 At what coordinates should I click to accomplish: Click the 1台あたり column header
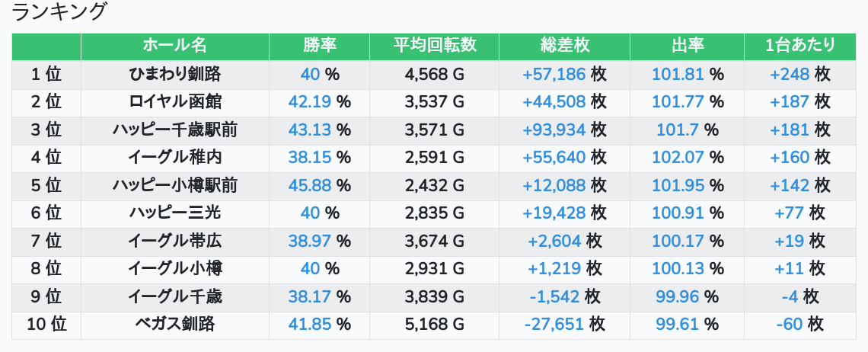(799, 46)
